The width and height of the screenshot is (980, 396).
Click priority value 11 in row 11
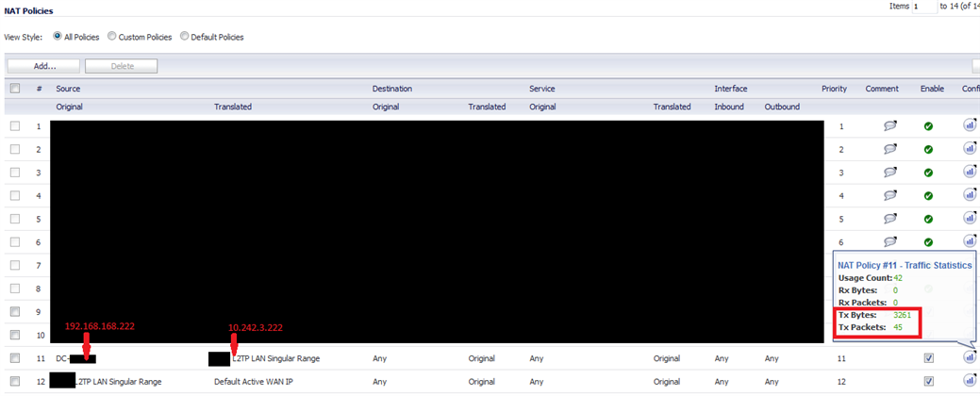pyautogui.click(x=840, y=358)
